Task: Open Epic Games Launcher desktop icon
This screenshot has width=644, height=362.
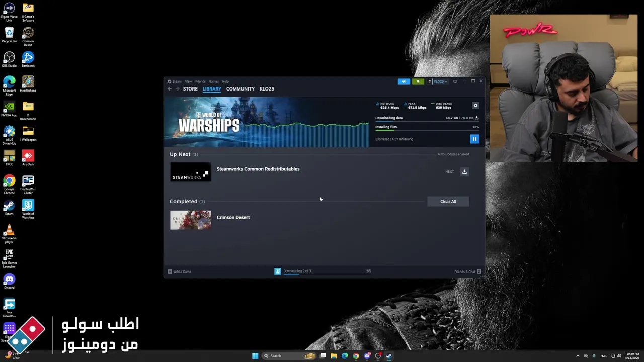Action: pyautogui.click(x=9, y=259)
